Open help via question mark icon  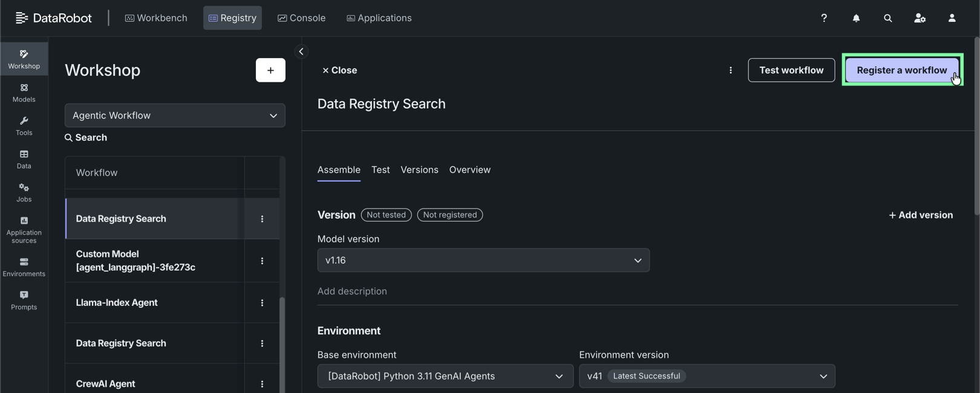(824, 18)
